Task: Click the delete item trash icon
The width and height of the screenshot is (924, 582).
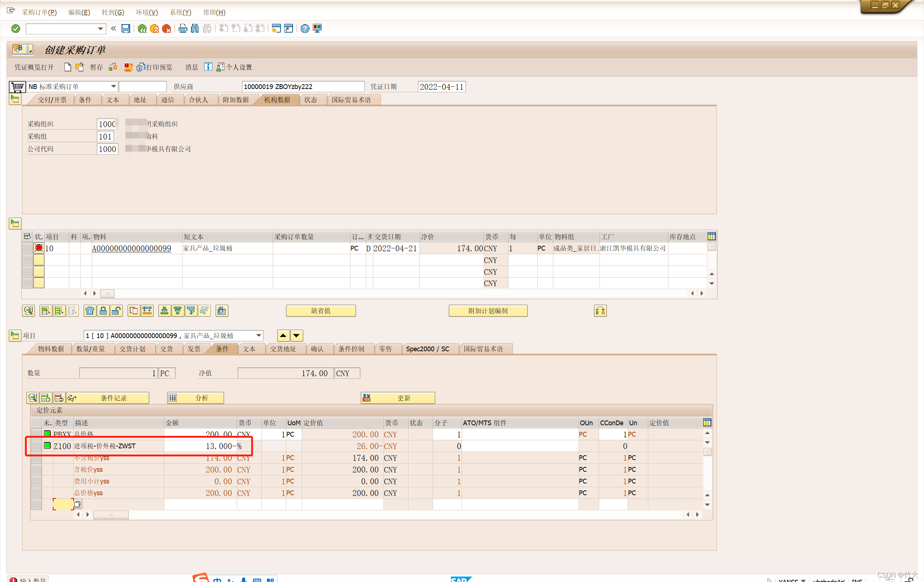Action: (90, 311)
